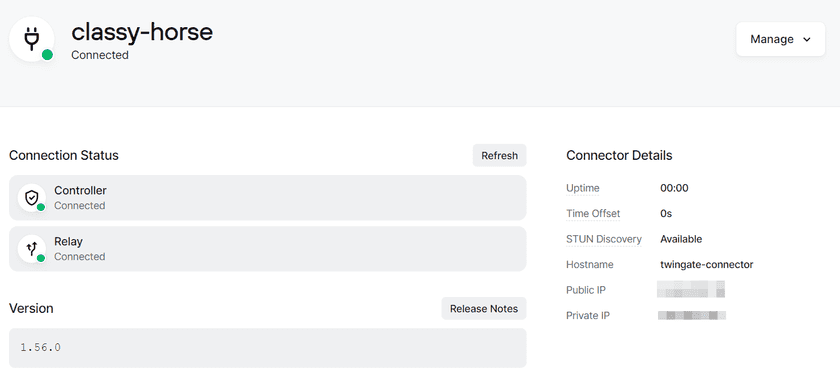Click the Hostname label
This screenshot has height=374, width=840.
(590, 265)
